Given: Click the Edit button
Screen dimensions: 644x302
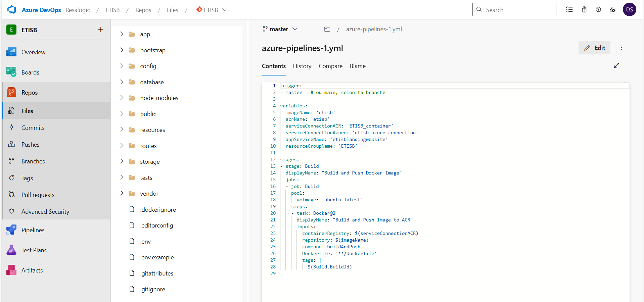Looking at the screenshot, I should pos(594,48).
